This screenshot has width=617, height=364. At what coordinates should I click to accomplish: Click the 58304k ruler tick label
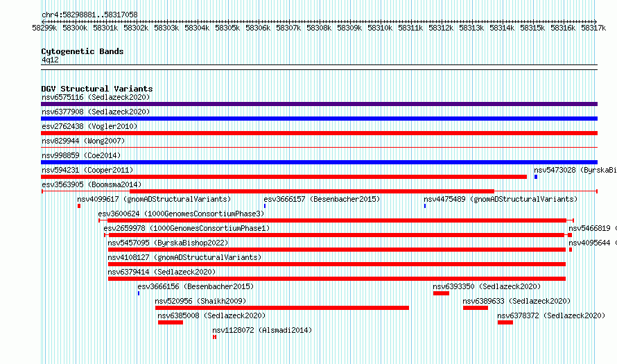tap(197, 28)
